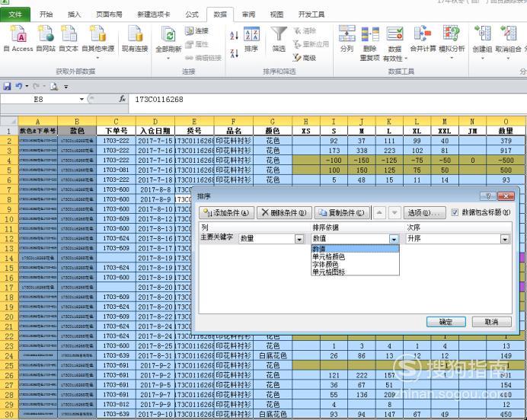This screenshot has width=527, height=420.
Task: Select row 30 header
Action: point(9,414)
